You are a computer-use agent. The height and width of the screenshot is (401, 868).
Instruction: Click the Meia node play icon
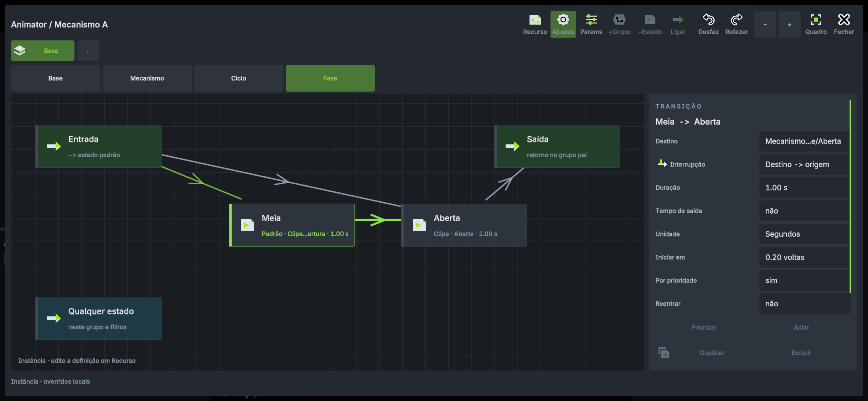[247, 225]
